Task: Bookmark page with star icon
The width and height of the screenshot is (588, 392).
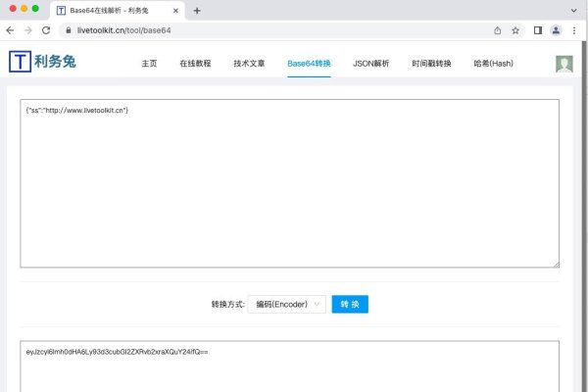Action: click(x=515, y=30)
